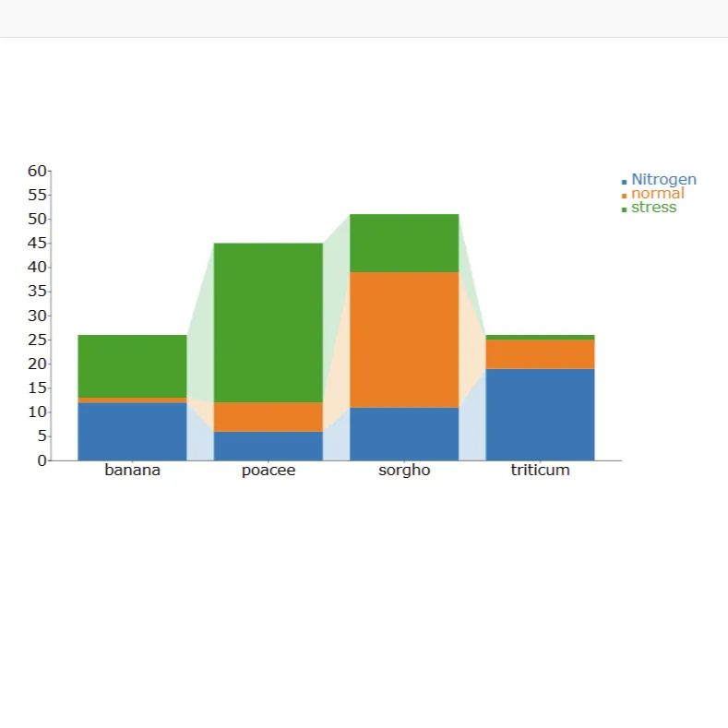
Task: Click the blue Nitrogen segment of banana bar
Action: coord(132,431)
